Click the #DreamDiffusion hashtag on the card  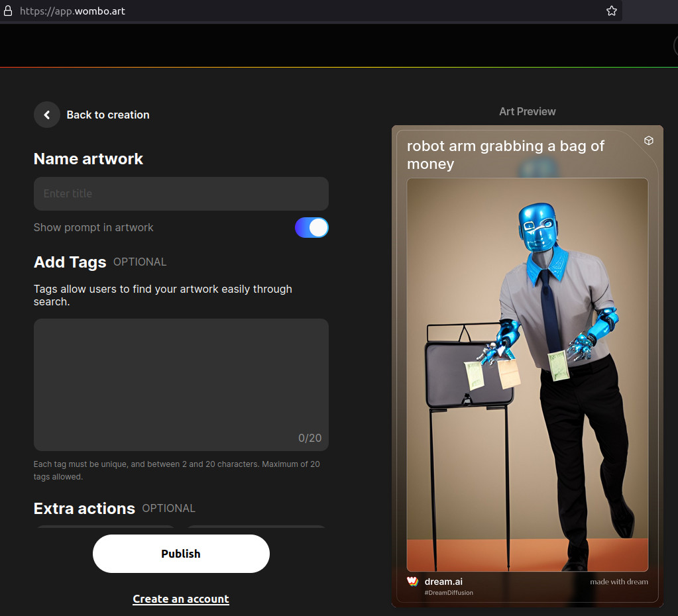pos(449,593)
